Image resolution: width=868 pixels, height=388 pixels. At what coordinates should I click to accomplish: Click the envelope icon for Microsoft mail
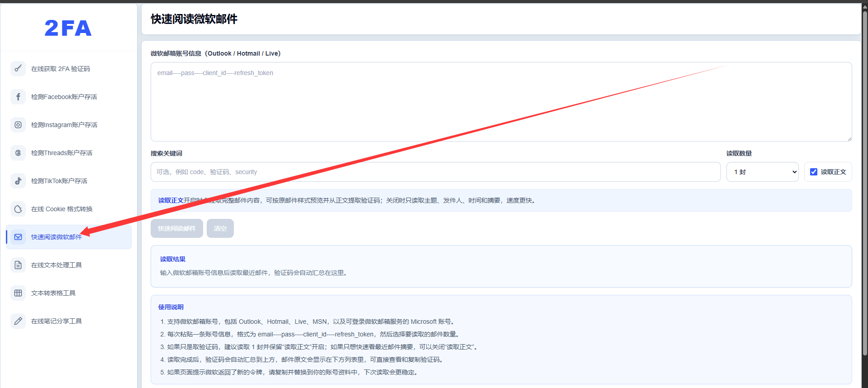click(18, 237)
